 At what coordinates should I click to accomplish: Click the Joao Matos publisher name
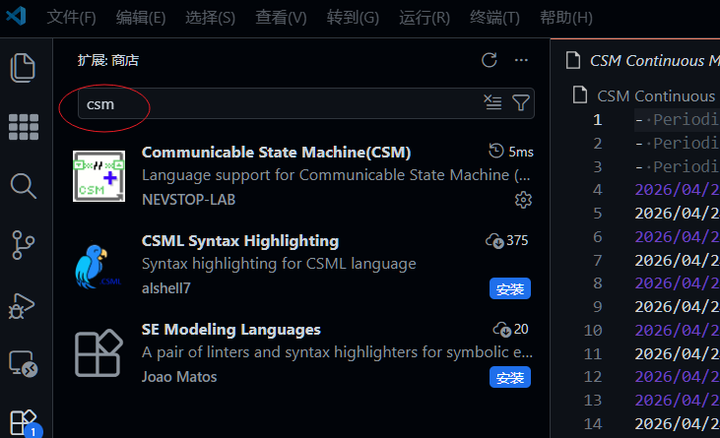(179, 377)
